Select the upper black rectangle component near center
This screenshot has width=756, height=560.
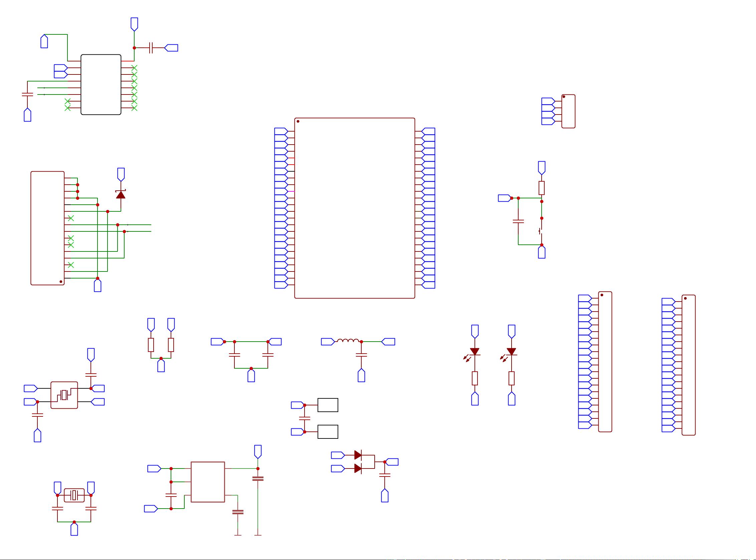click(328, 405)
